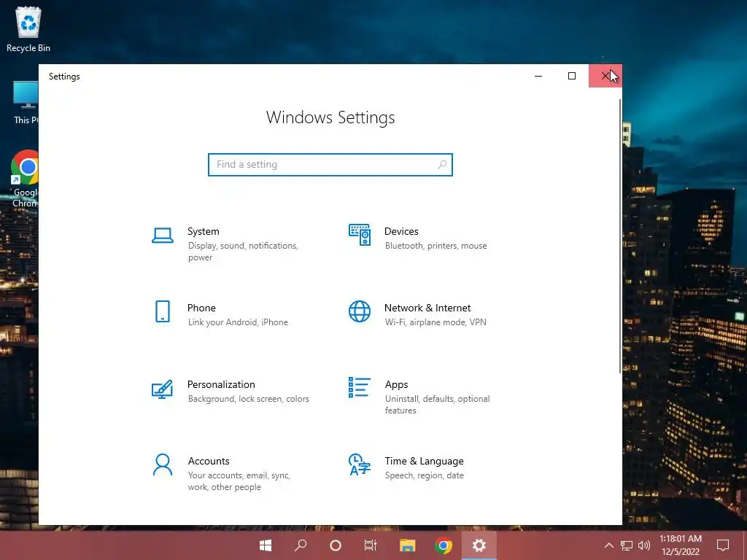Open the System laptop icon
Viewport: 747px width, 560px height.
(x=163, y=236)
